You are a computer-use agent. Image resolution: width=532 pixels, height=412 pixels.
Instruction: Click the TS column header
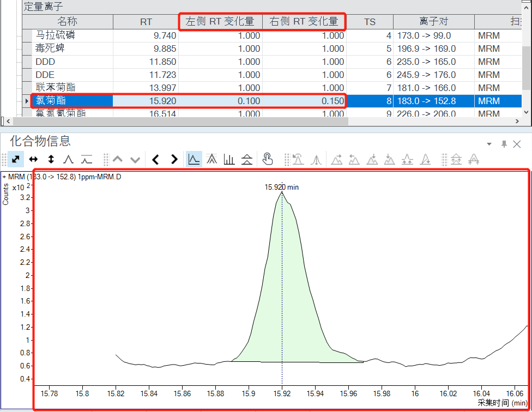(370, 22)
